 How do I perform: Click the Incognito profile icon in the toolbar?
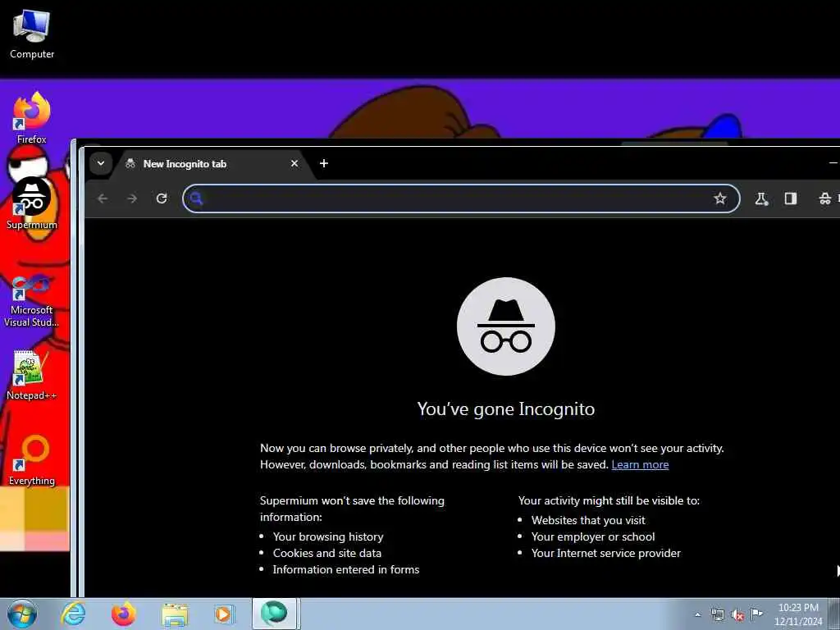825,199
